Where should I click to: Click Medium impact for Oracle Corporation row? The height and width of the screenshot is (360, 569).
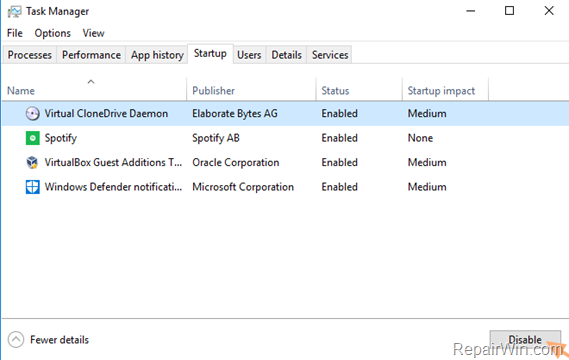click(427, 162)
